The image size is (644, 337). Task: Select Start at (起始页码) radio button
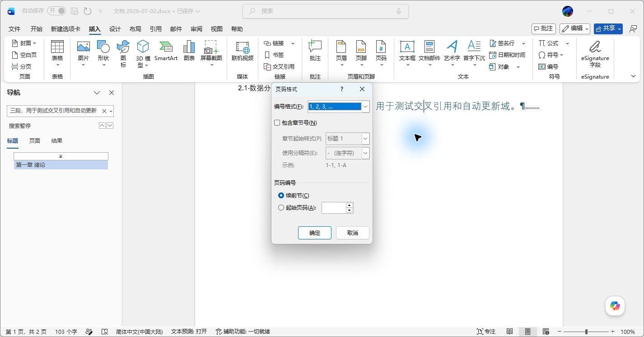pyautogui.click(x=281, y=208)
